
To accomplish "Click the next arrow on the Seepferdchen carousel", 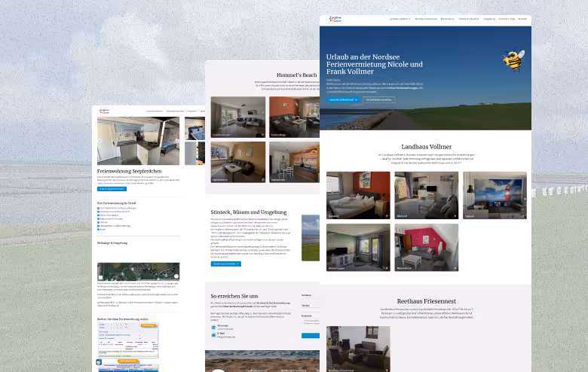I will [x=176, y=142].
